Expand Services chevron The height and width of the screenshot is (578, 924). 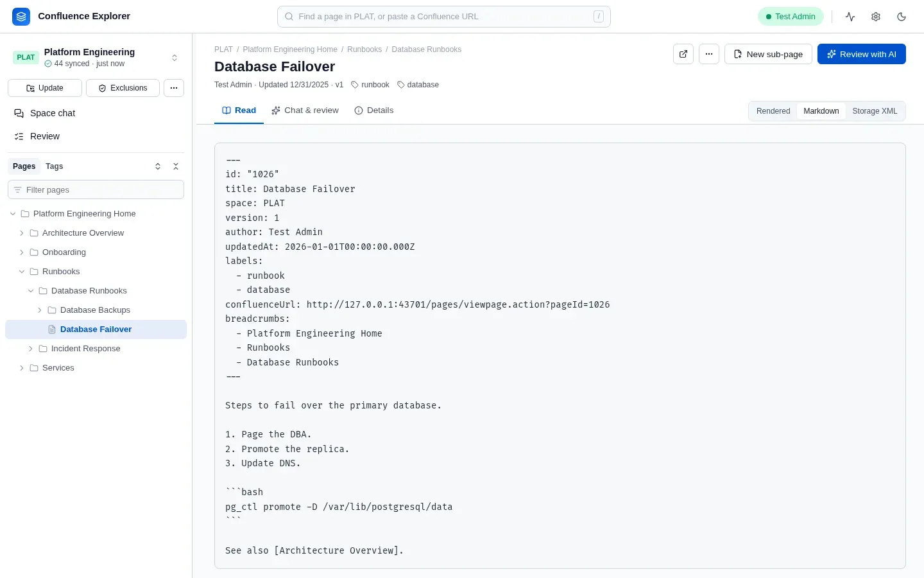22,368
